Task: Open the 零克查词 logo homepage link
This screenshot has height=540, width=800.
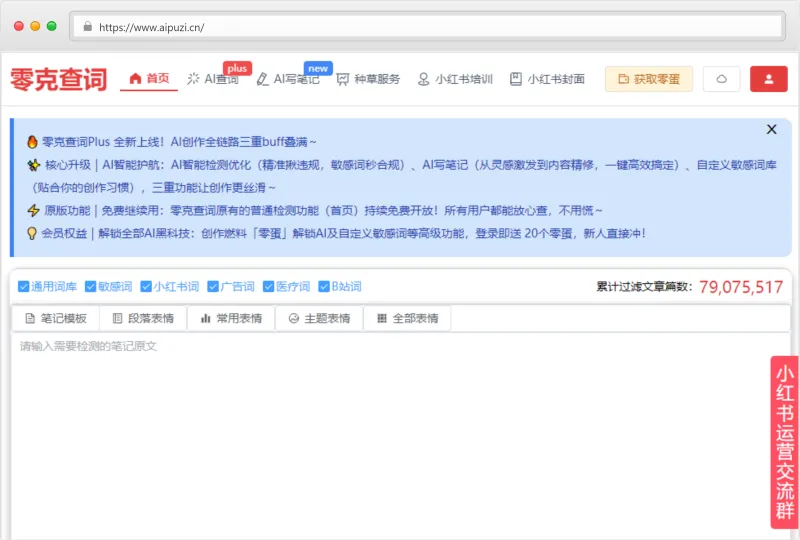Action: (58, 79)
